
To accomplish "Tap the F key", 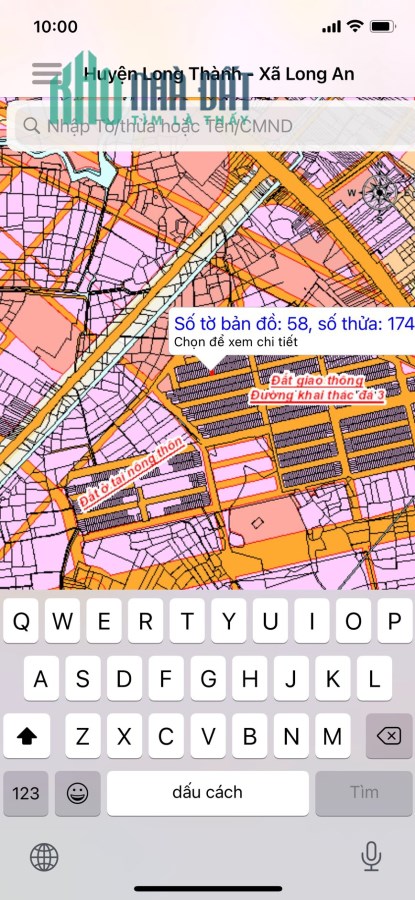I will pos(166,678).
